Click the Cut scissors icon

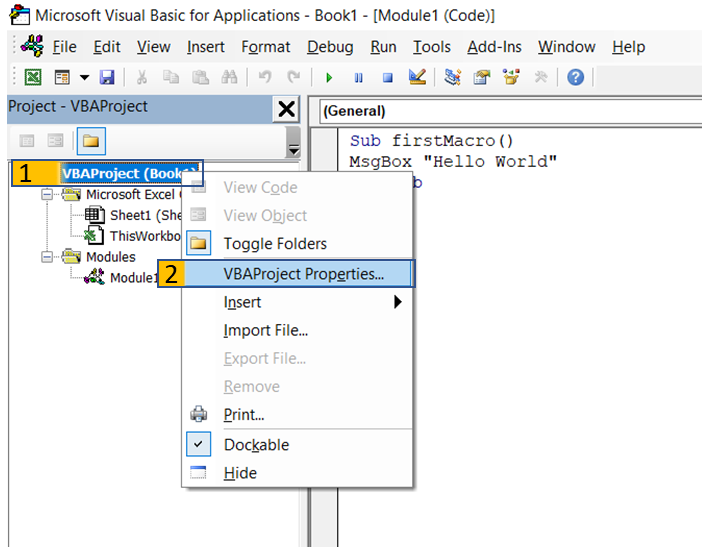(x=141, y=77)
